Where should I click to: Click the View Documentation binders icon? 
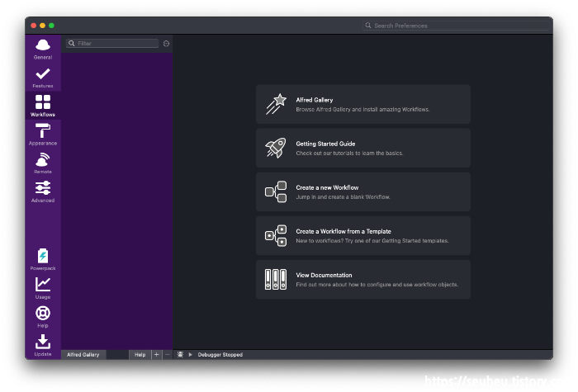point(276,279)
